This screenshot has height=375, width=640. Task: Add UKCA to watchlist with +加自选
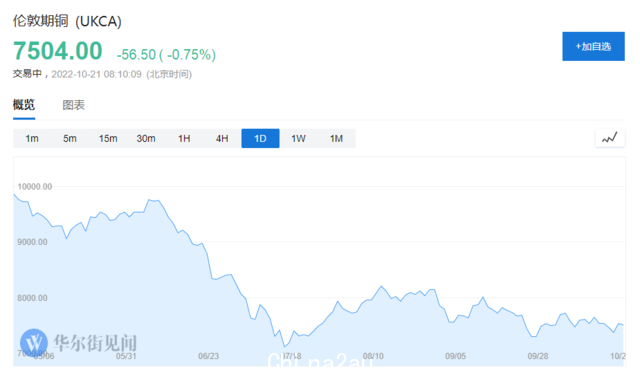point(593,47)
